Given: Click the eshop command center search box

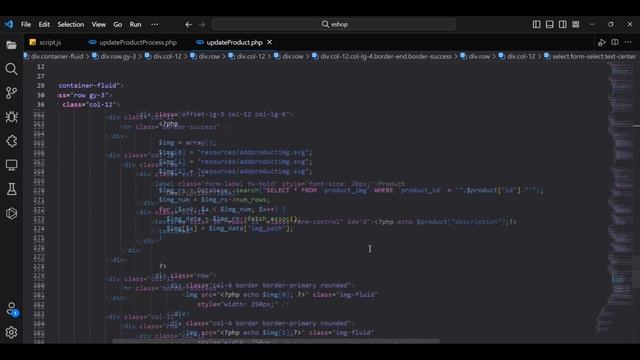Looking at the screenshot, I should [x=334, y=24].
